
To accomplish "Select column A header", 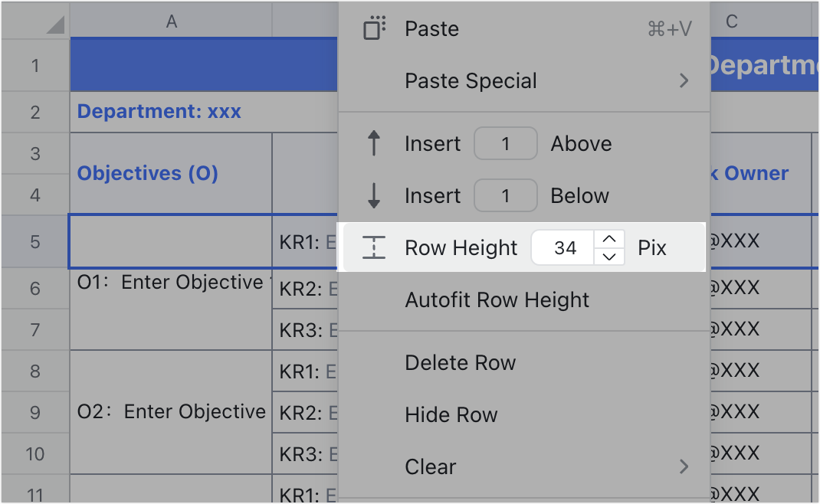I will (171, 21).
